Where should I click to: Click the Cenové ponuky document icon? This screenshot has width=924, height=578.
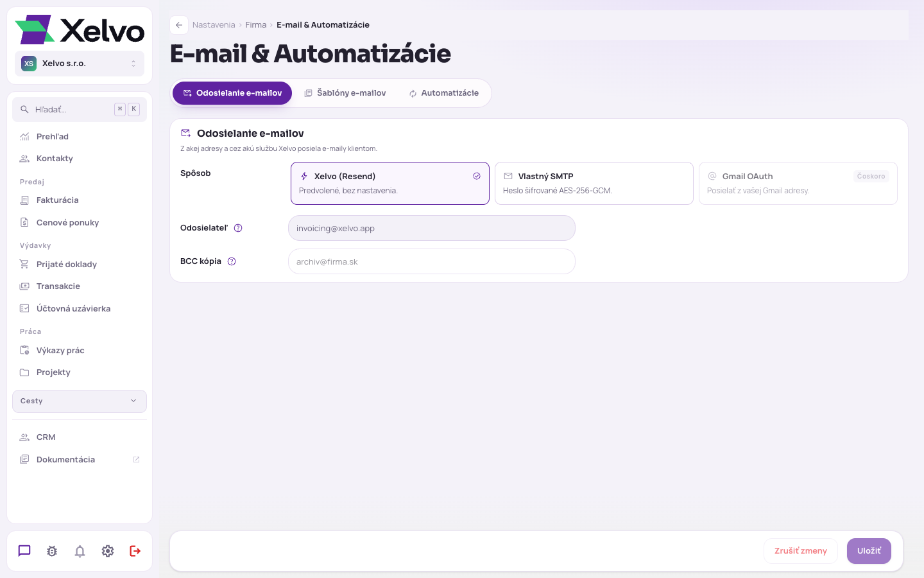coord(24,222)
